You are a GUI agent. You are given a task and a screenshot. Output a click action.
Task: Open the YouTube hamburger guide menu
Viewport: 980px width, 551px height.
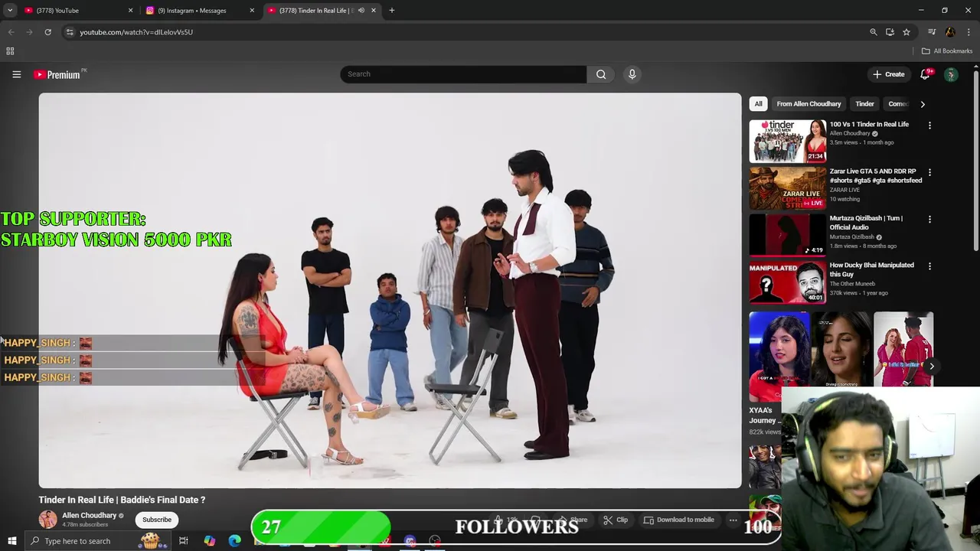coord(16,74)
